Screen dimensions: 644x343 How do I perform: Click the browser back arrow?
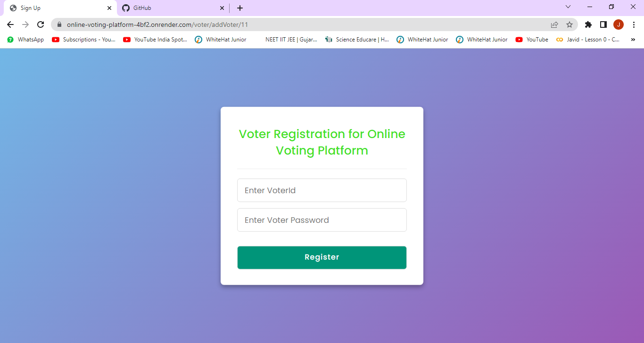10,24
